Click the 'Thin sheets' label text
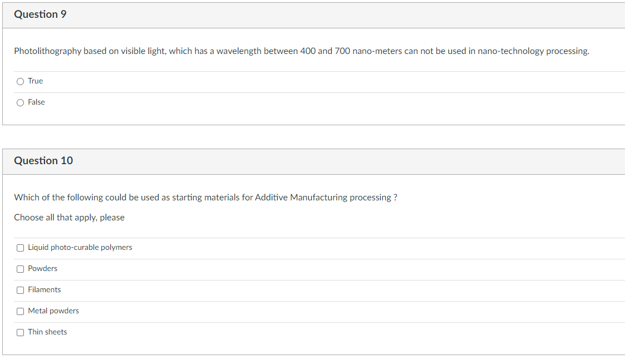Image resolution: width=625 pixels, height=364 pixels. [x=47, y=332]
